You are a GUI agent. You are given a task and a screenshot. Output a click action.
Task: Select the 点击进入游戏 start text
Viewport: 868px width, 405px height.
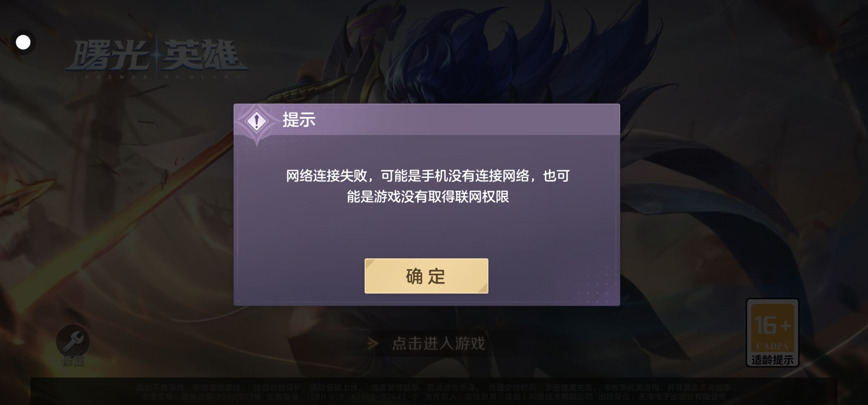click(x=439, y=343)
